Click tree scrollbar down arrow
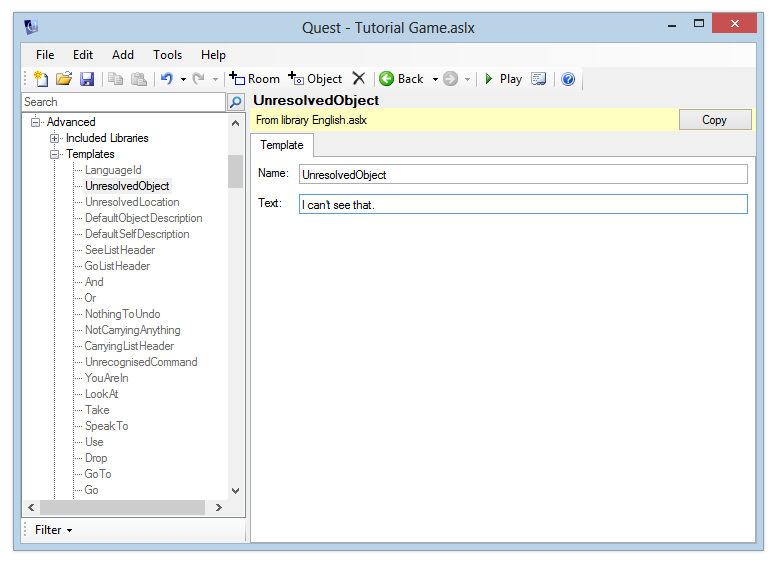The height and width of the screenshot is (566, 777). pos(236,491)
